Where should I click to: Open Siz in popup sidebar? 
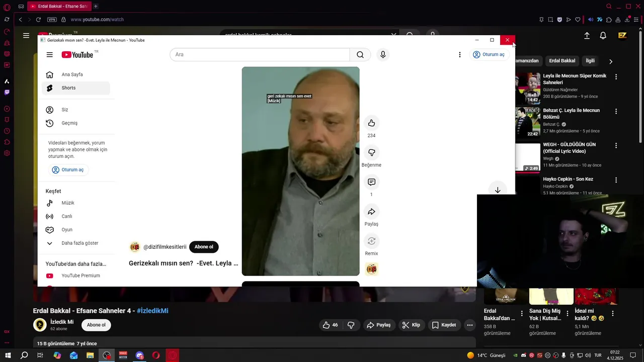(75, 110)
